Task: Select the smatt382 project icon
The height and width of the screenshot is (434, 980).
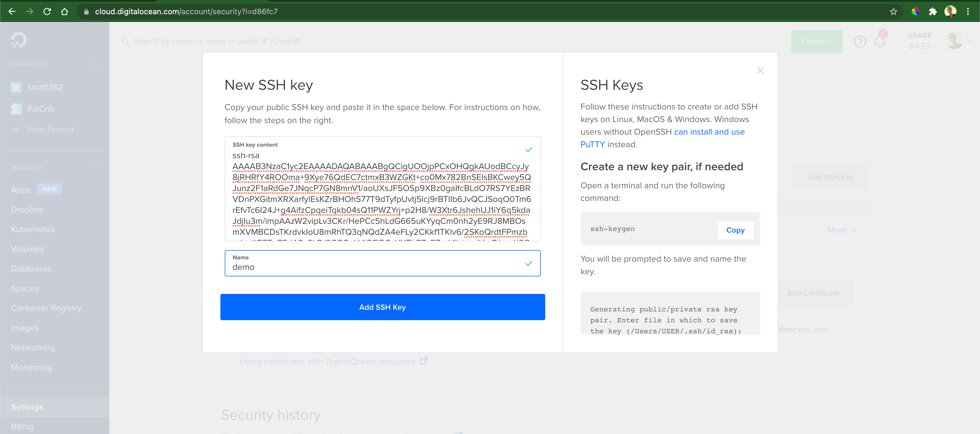Action: point(16,87)
